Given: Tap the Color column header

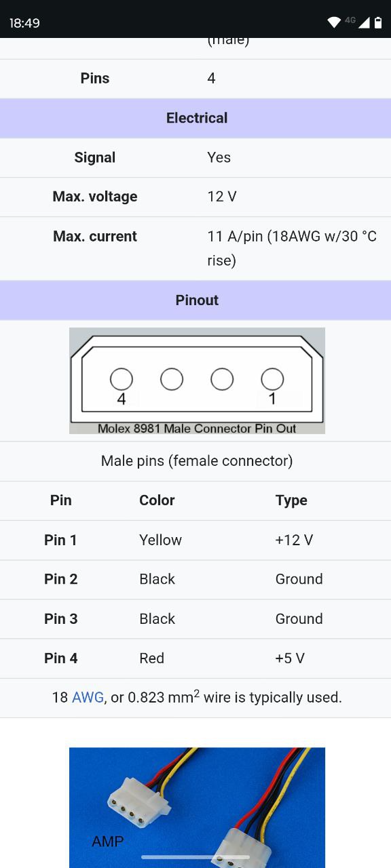Looking at the screenshot, I should [x=157, y=500].
